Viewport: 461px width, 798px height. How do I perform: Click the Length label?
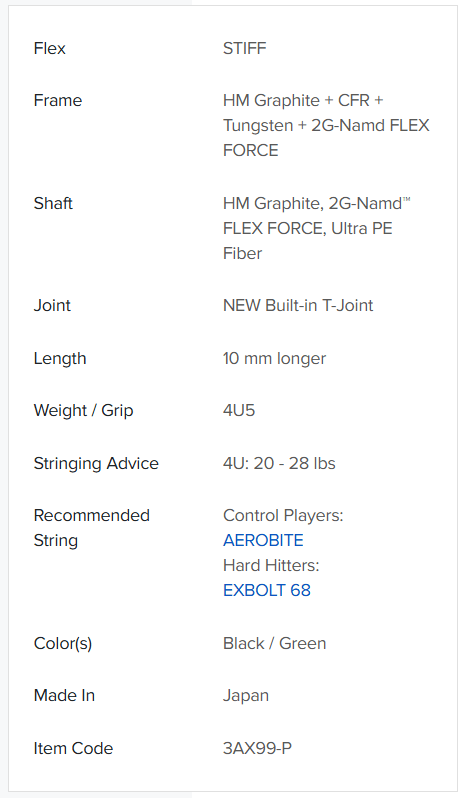click(60, 358)
